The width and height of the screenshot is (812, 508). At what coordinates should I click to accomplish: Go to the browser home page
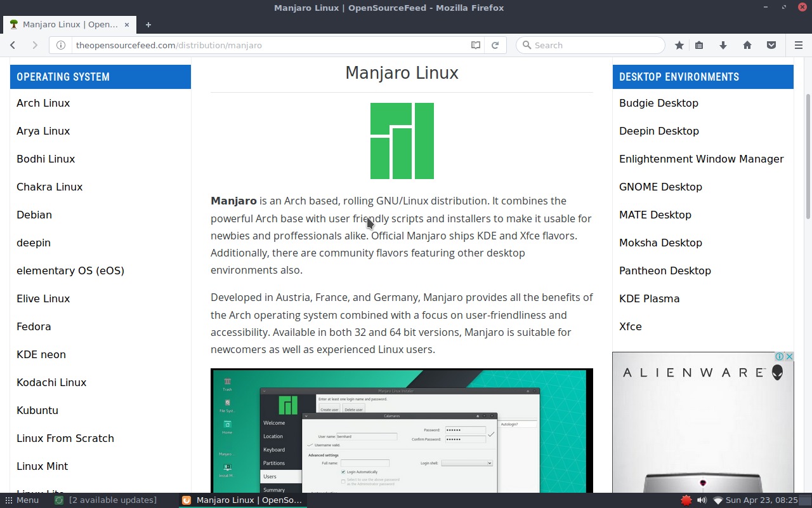coord(747,45)
